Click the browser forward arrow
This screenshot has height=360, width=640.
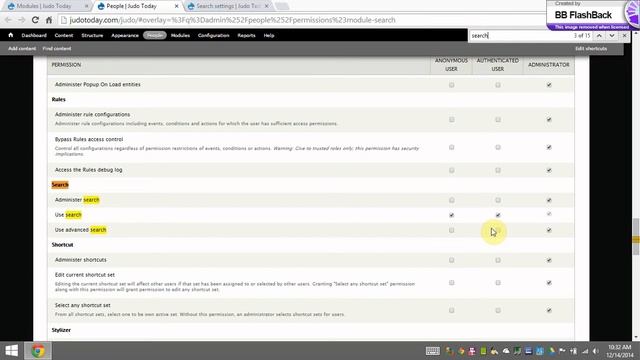(22, 20)
